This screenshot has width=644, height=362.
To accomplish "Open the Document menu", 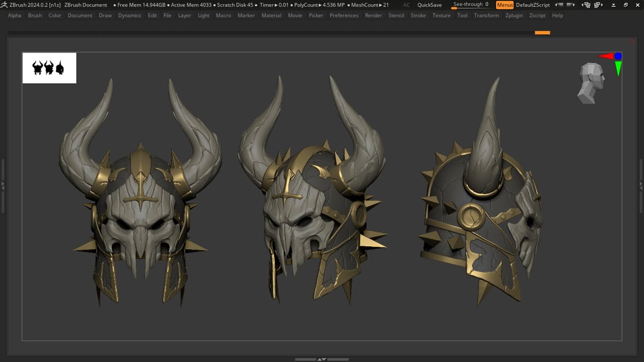I will coord(80,16).
